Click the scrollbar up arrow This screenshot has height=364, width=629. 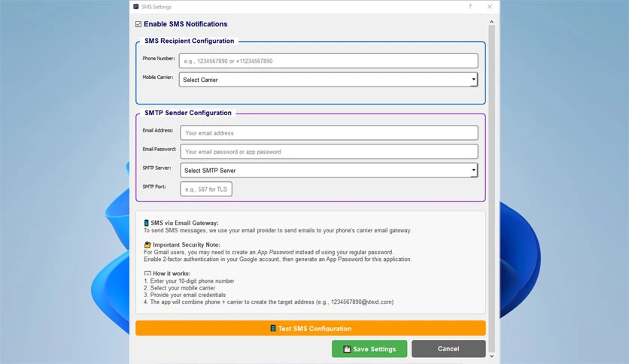point(491,22)
